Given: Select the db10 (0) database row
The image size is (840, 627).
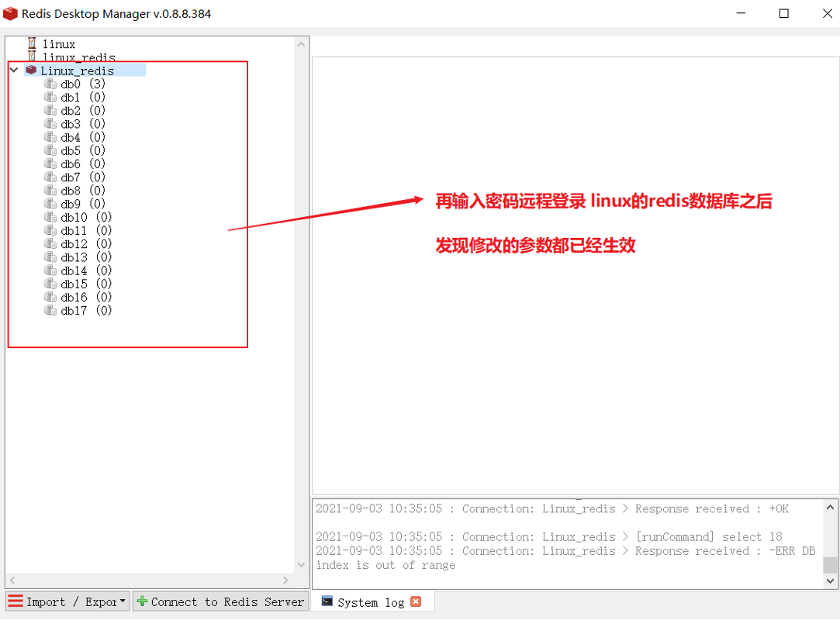Looking at the screenshot, I should [x=86, y=217].
